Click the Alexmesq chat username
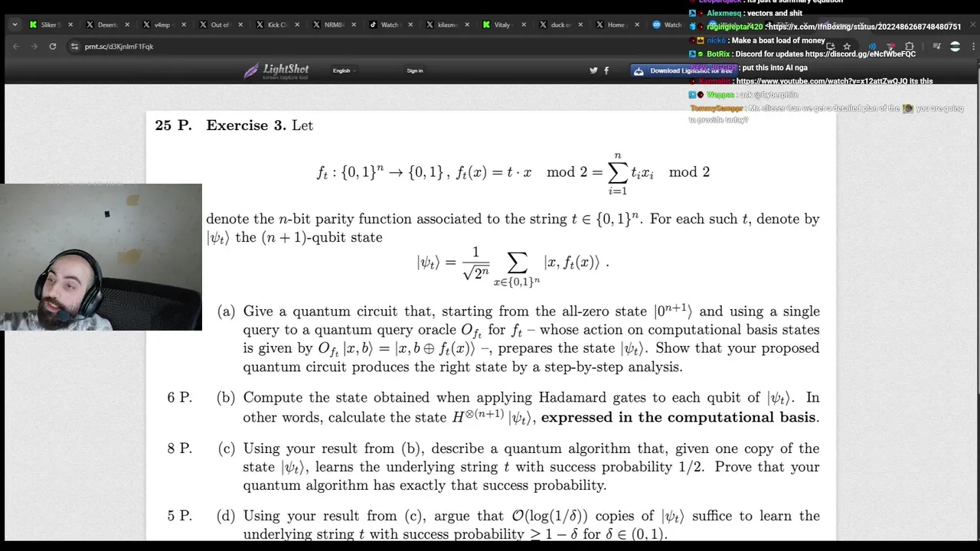Image resolution: width=980 pixels, height=551 pixels. coord(723,13)
